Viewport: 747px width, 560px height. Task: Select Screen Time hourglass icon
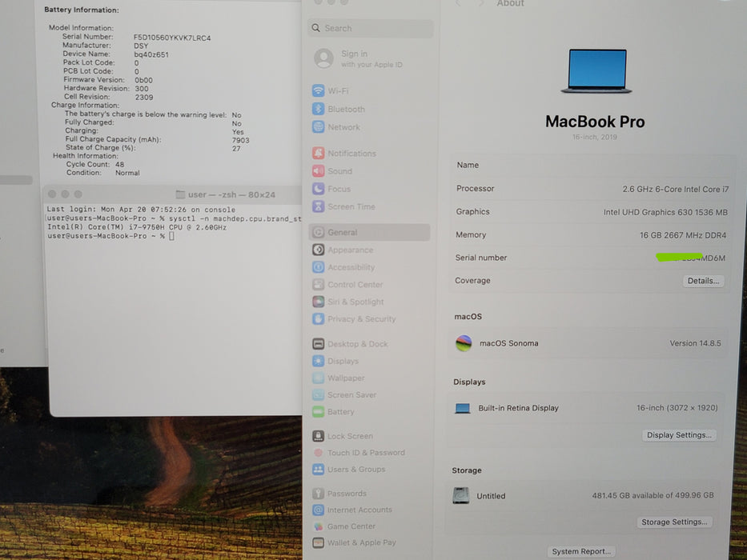coord(318,206)
